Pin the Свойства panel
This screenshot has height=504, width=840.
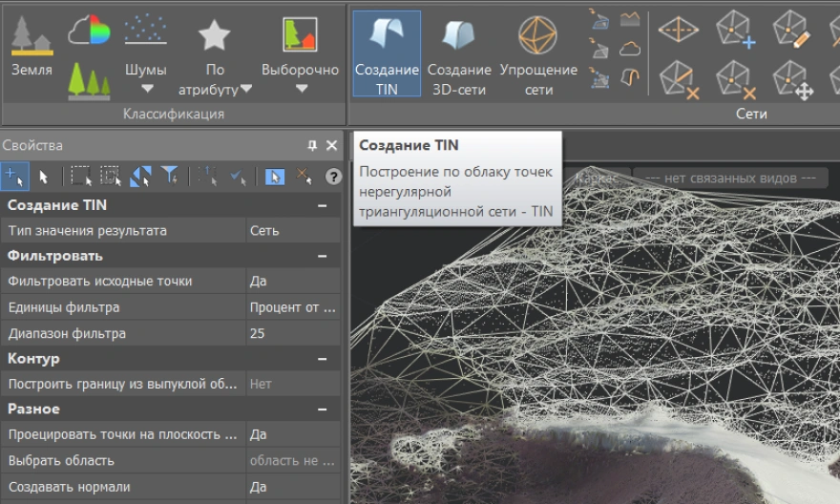[x=312, y=146]
